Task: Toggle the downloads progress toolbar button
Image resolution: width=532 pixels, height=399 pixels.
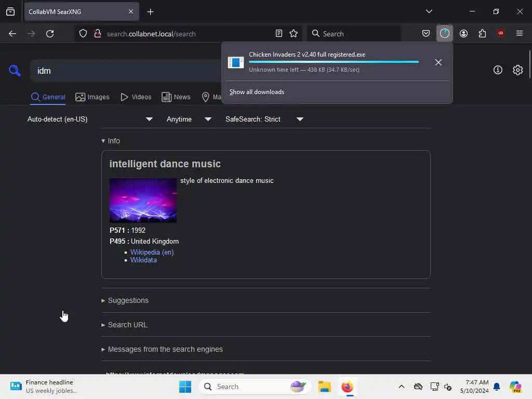Action: point(445,33)
